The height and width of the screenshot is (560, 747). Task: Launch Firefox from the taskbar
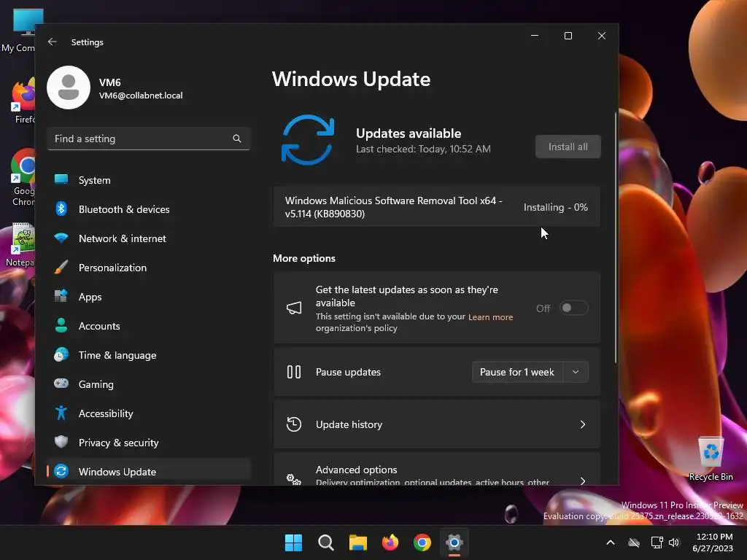[x=390, y=542]
